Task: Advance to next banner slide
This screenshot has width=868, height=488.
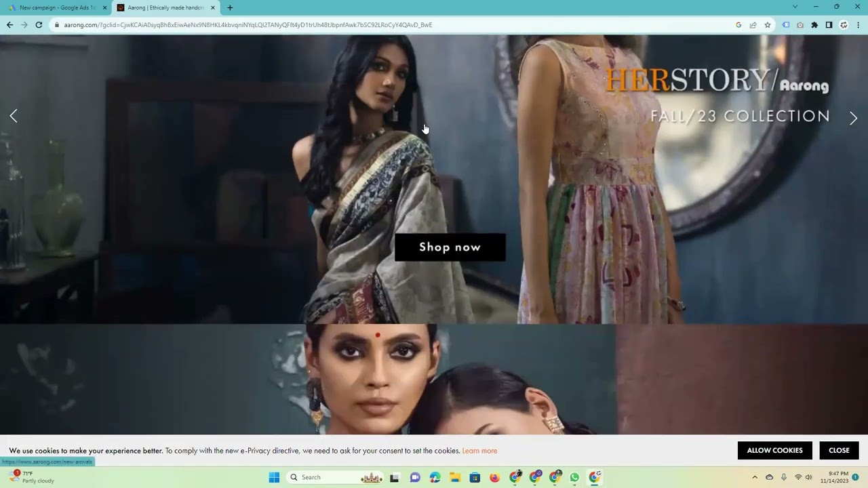Action: [853, 118]
